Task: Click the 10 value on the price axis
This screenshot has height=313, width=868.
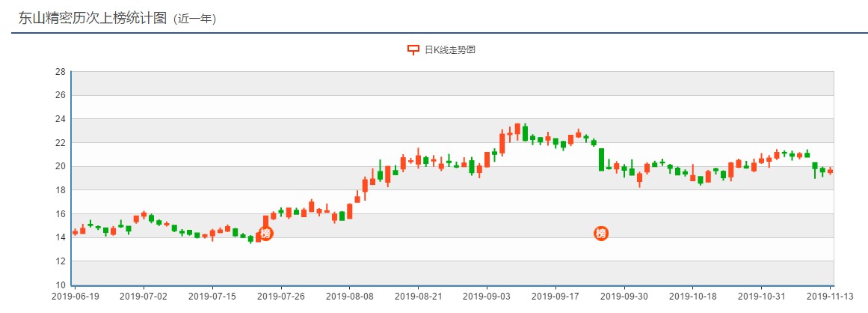Action: tap(61, 285)
